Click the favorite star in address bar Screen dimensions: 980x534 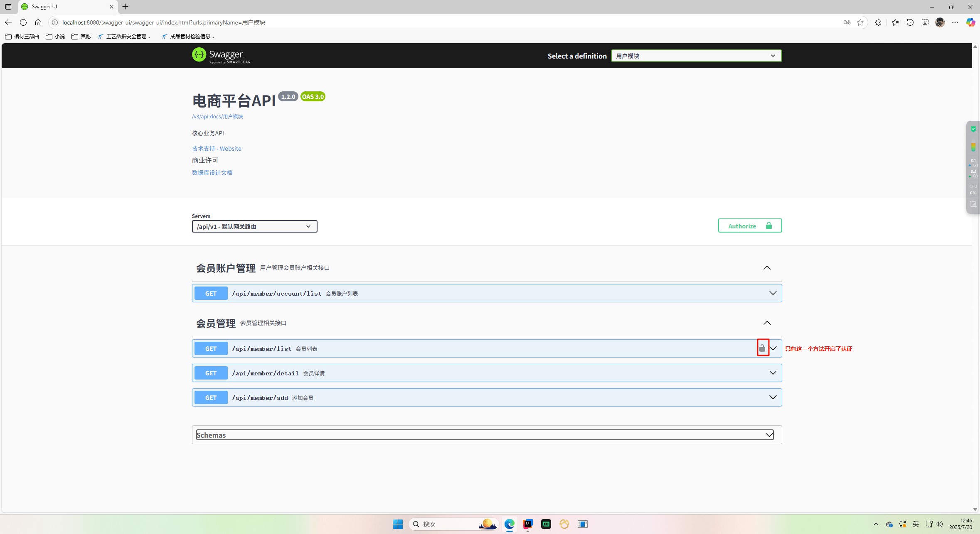[860, 22]
